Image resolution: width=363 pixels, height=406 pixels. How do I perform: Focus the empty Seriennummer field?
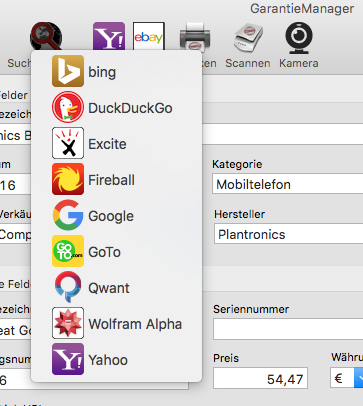point(288,329)
